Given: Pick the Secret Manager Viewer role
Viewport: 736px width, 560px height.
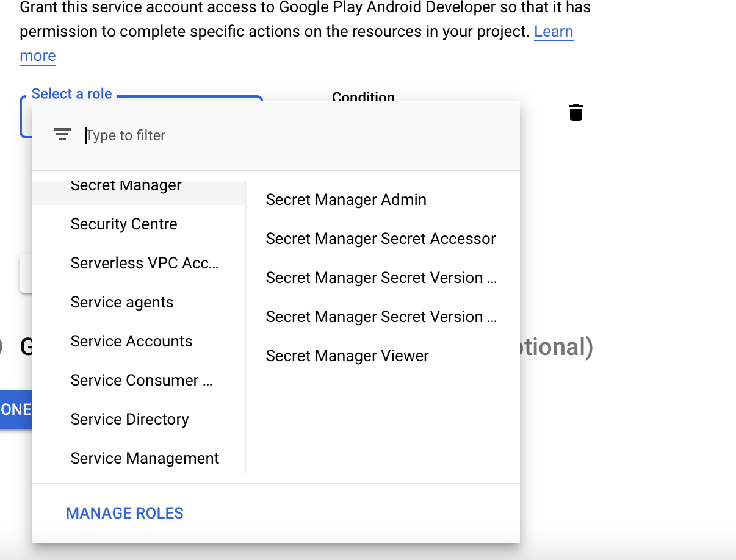Looking at the screenshot, I should 347,356.
